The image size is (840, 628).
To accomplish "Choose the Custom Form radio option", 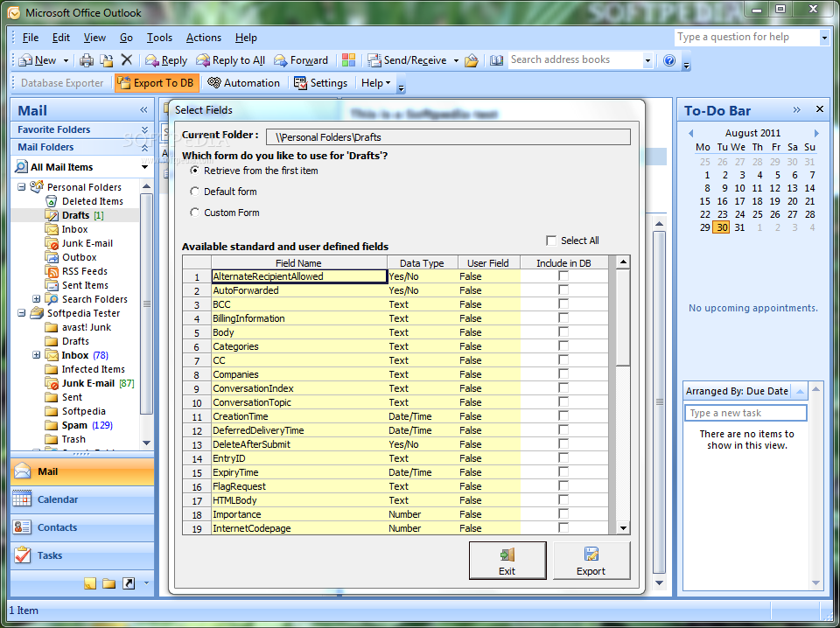I will [195, 213].
